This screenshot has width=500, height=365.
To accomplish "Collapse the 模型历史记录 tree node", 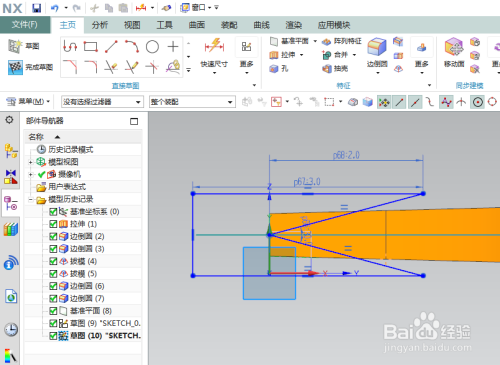I will 31,200.
